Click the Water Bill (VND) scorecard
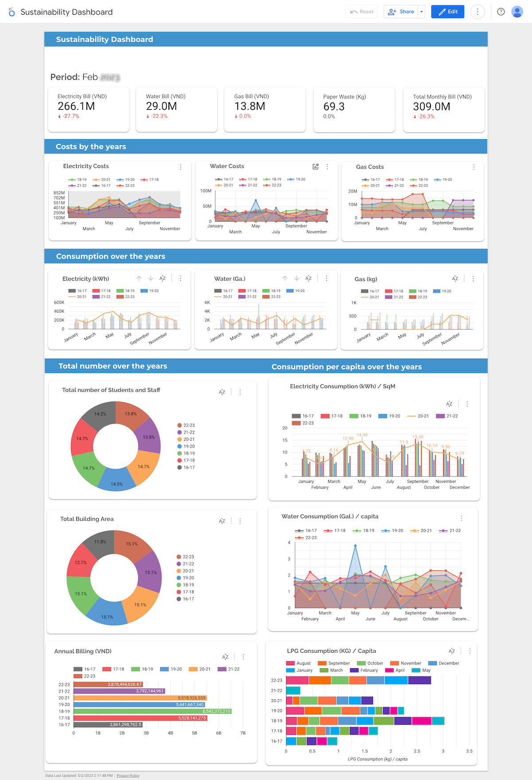 point(176,109)
